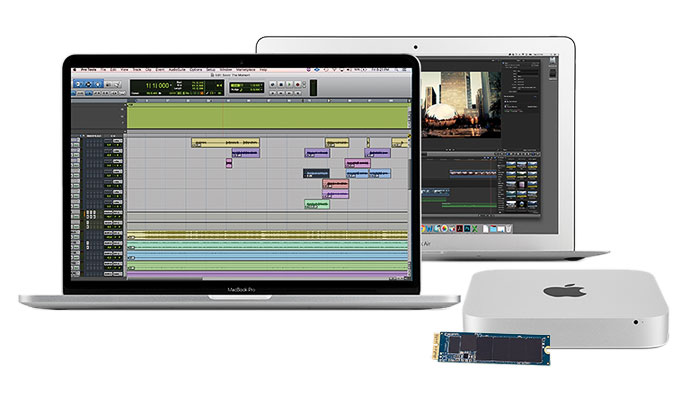Select the purple effect thumbnail in the browser
Screen dimensions: 690x405
pos(522,184)
